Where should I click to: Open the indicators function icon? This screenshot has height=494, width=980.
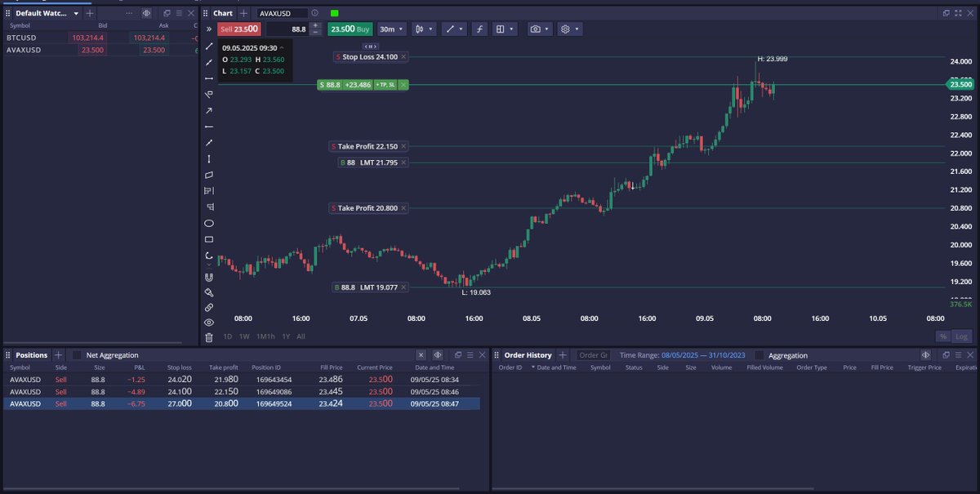click(479, 29)
